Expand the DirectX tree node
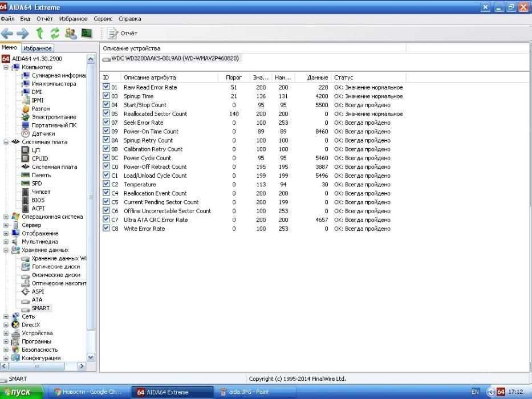The height and width of the screenshot is (399, 532). coord(6,325)
